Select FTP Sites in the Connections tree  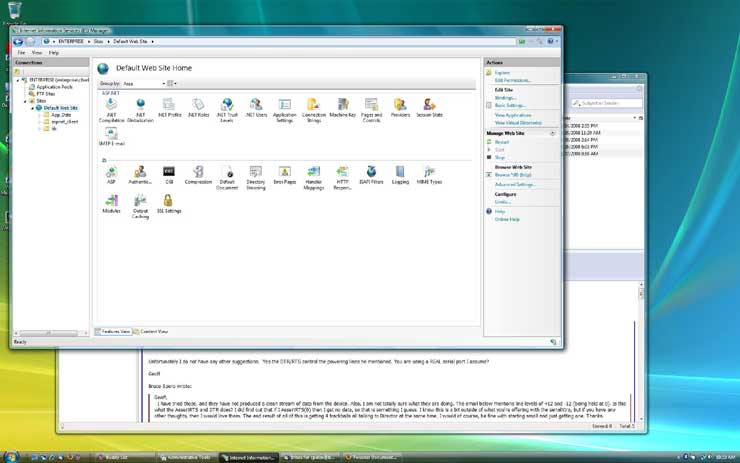(45, 94)
